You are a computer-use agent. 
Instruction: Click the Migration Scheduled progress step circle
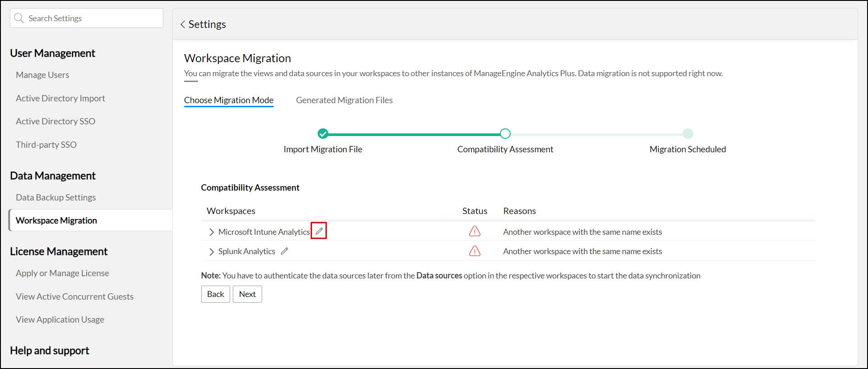[688, 133]
